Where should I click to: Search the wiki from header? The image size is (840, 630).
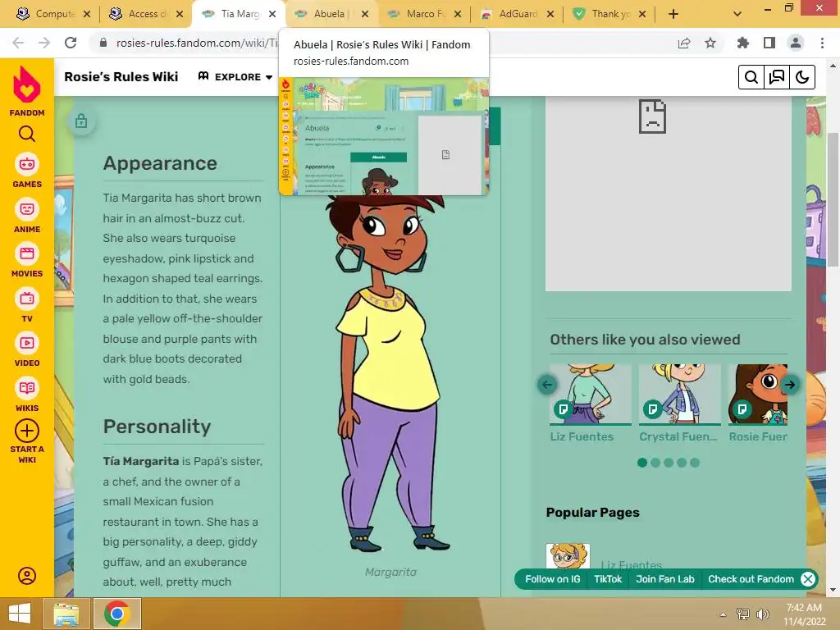pyautogui.click(x=751, y=77)
